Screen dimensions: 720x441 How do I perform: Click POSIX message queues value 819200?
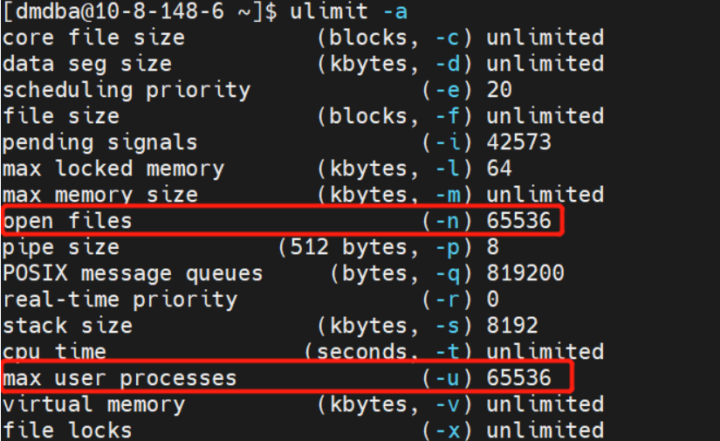[x=525, y=273]
